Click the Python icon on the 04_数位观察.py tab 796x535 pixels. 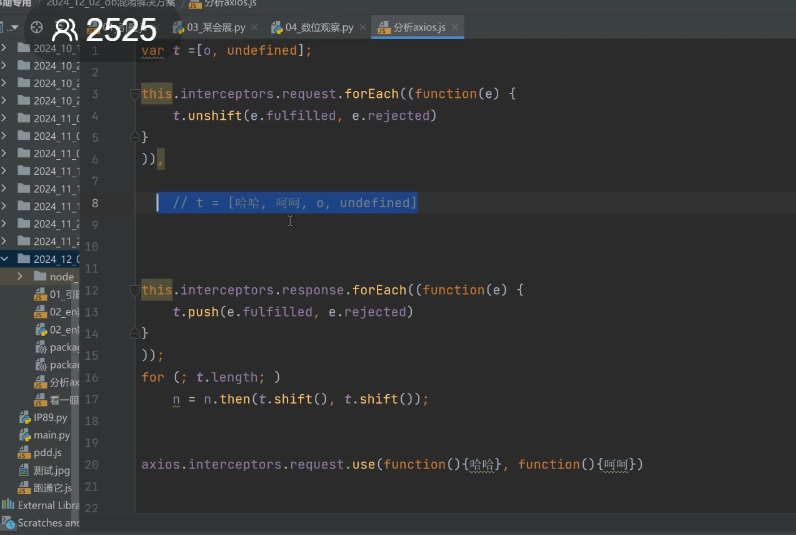tap(276, 27)
